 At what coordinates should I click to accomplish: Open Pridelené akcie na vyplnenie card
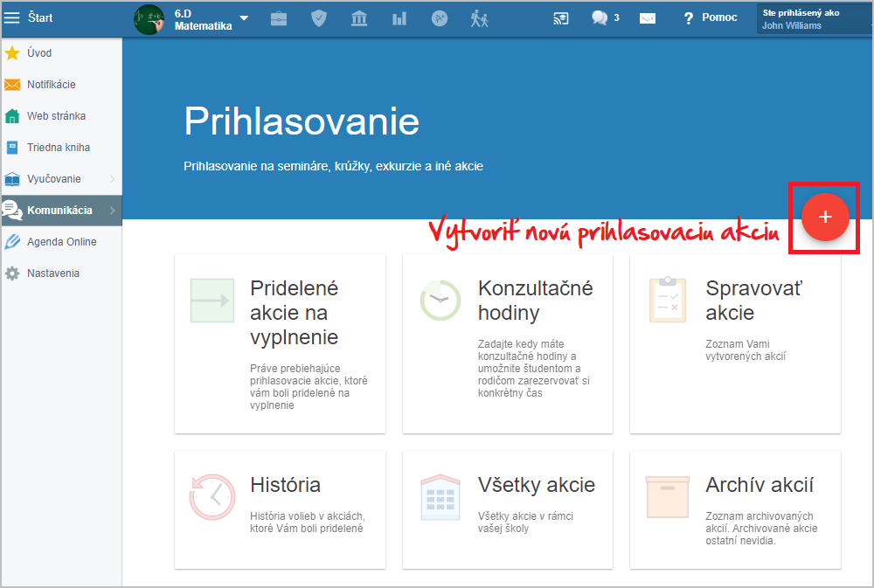click(280, 344)
